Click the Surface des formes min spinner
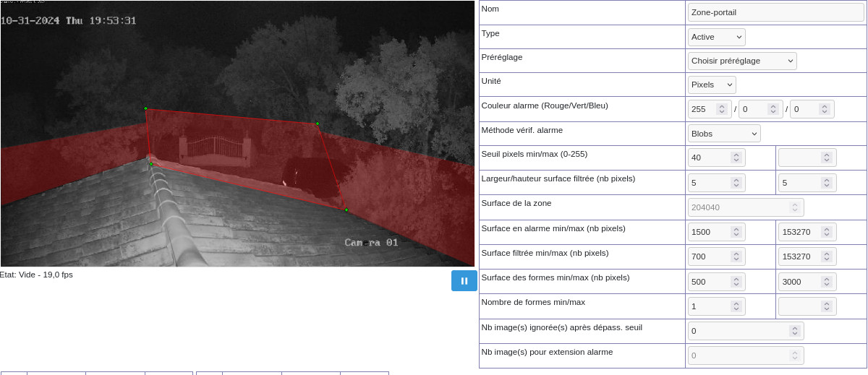 coord(735,281)
